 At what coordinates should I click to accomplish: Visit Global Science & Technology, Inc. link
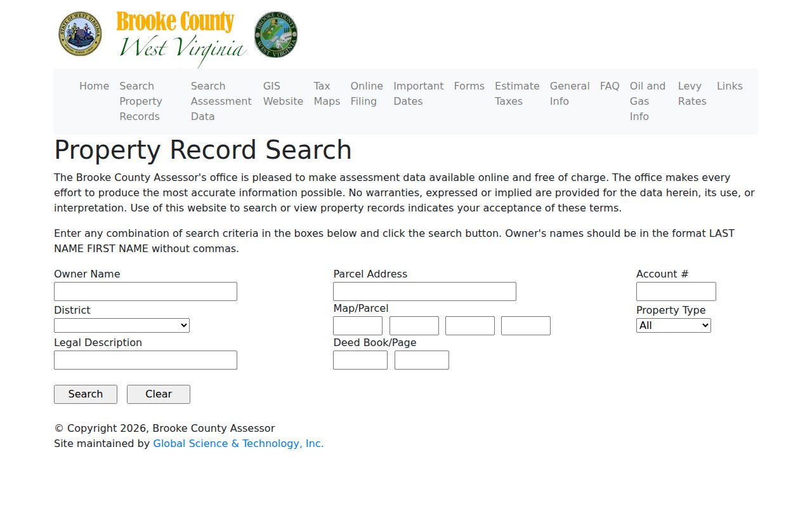point(239,443)
